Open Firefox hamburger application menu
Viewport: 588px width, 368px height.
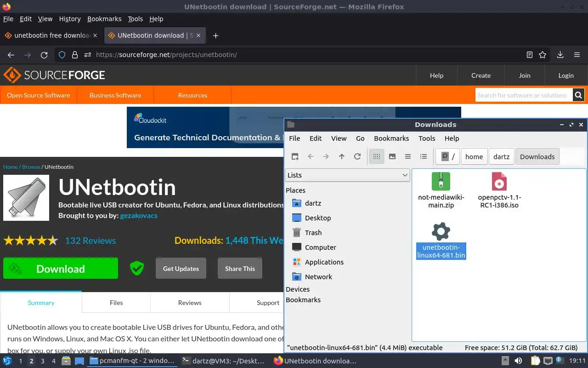(x=577, y=55)
